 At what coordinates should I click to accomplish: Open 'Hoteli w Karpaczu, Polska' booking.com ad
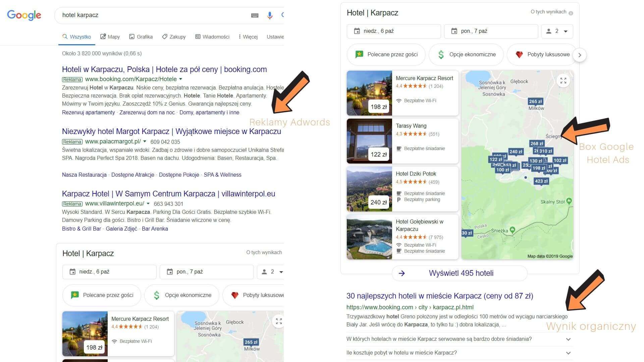(164, 69)
